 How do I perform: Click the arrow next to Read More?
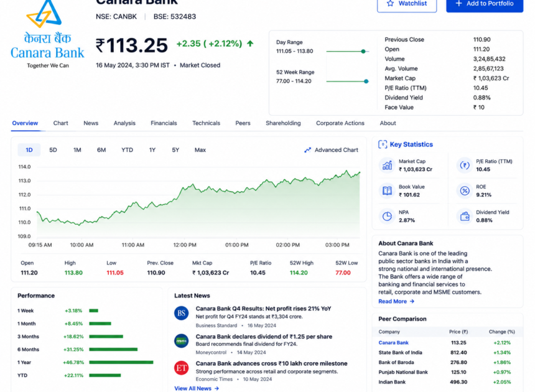tap(412, 301)
